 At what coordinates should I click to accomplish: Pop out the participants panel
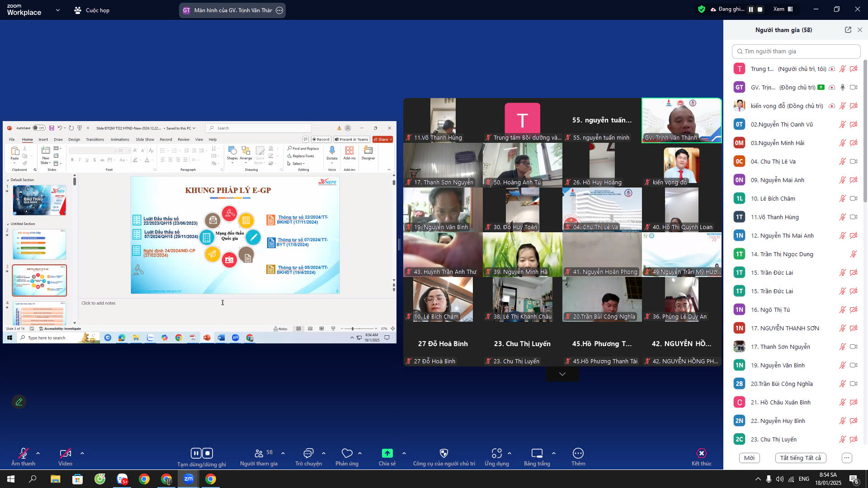tap(848, 30)
